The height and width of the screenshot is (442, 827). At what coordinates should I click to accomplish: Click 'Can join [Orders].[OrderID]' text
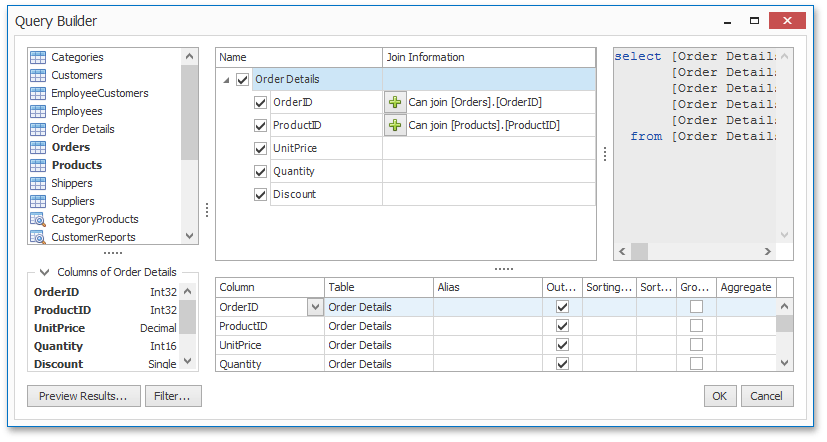[475, 102]
